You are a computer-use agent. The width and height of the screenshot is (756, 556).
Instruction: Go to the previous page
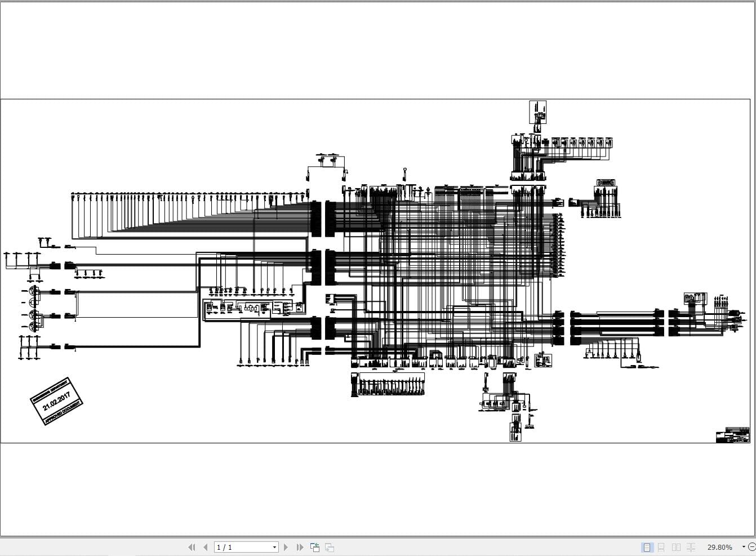tap(205, 547)
